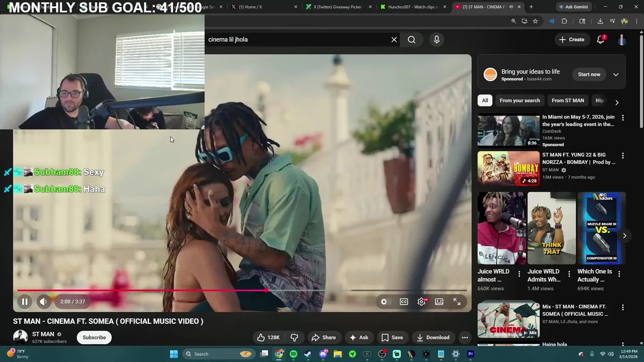644x362 pixels.
Task: Toggle closed captions with the CC button
Action: [404, 302]
